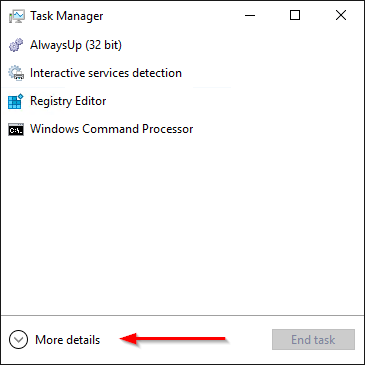
Task: Select the Registry Editor entry
Action: [182, 101]
